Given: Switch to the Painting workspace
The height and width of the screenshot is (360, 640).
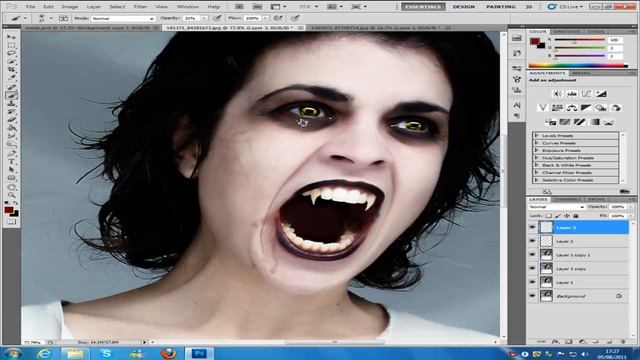Looking at the screenshot, I should coord(501,7).
